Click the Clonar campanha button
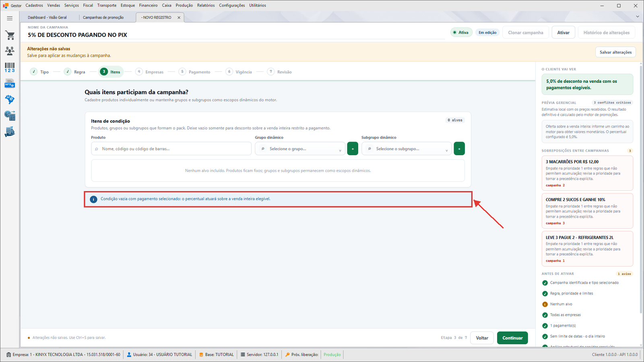The height and width of the screenshot is (362, 644). [x=526, y=33]
